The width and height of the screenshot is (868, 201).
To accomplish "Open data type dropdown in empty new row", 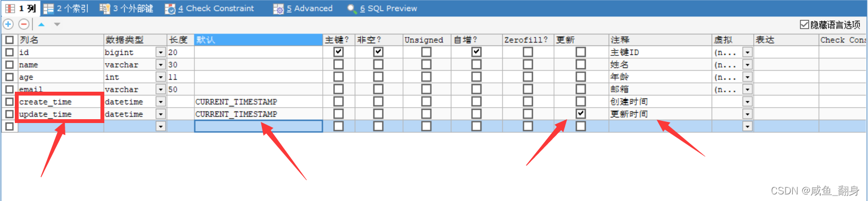I will [x=160, y=126].
